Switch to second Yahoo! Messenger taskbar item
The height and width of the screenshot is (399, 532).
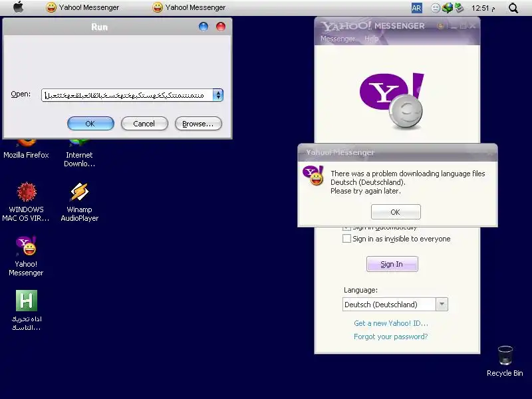189,7
